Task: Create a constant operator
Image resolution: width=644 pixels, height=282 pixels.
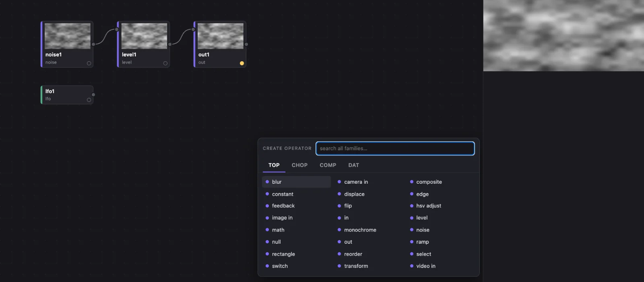Action: click(x=296, y=194)
